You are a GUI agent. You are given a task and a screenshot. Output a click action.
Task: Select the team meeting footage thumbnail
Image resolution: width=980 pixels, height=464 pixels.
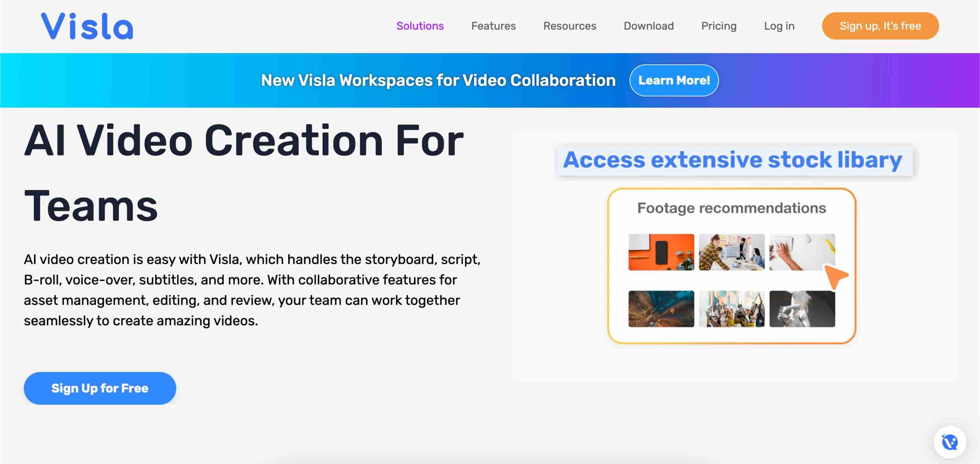(x=732, y=252)
